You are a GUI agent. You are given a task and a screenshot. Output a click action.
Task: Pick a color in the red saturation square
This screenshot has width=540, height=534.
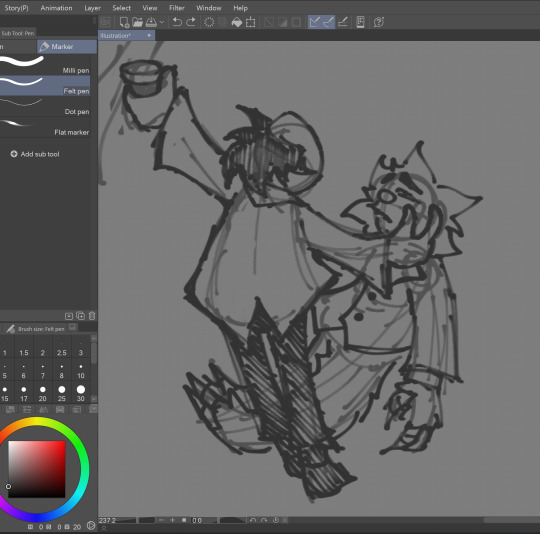click(x=37, y=469)
